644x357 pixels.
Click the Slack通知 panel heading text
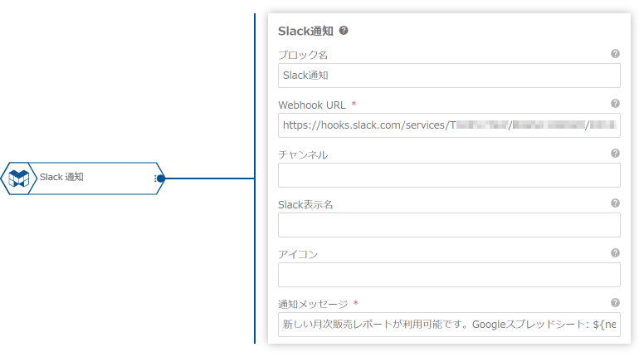[x=305, y=32]
